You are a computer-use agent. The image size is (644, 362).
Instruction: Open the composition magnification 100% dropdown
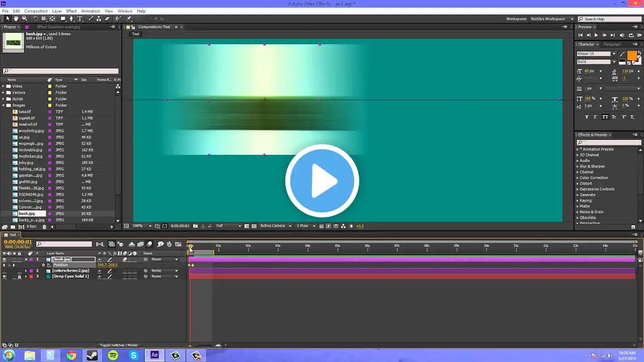[x=142, y=226]
